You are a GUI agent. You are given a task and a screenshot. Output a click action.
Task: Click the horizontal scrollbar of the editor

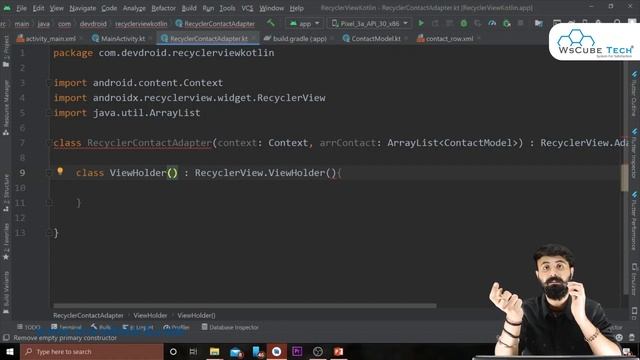tap(244, 306)
